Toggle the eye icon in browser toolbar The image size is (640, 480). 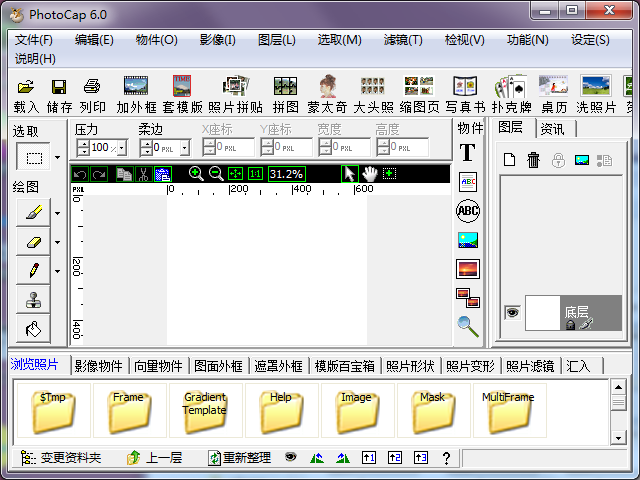tap(291, 458)
